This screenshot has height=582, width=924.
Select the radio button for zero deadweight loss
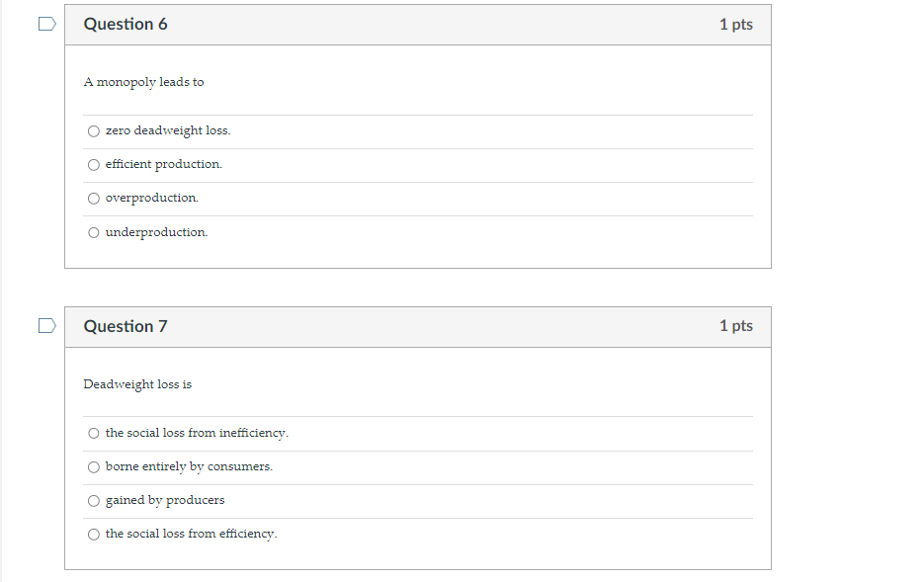(x=93, y=129)
